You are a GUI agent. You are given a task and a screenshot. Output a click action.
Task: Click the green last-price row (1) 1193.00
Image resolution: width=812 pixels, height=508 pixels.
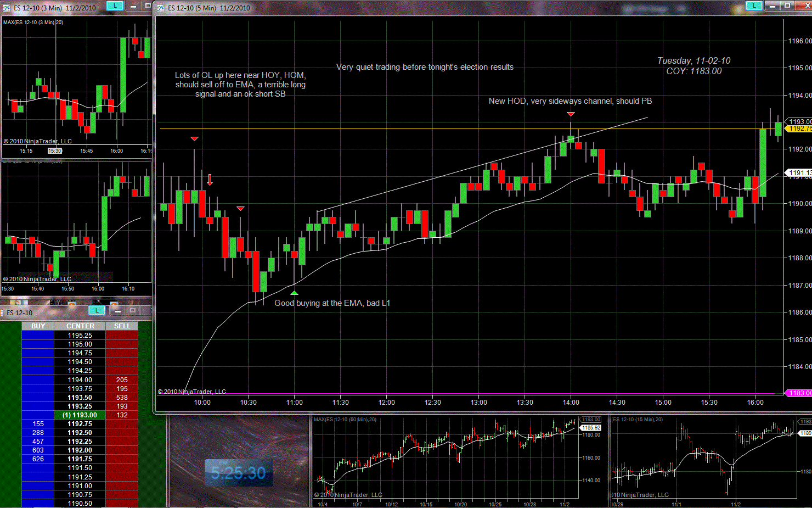(80, 415)
